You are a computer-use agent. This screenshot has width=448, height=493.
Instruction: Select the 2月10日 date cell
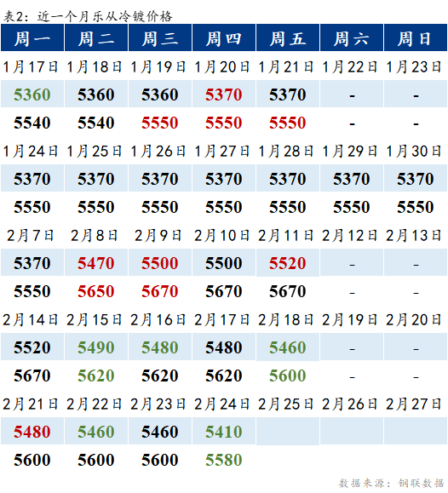click(x=222, y=236)
